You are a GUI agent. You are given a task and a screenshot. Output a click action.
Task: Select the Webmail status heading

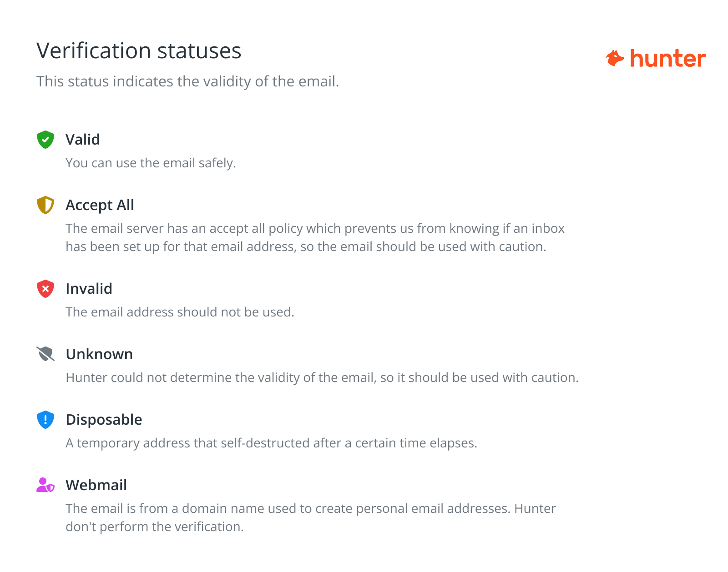(x=96, y=485)
